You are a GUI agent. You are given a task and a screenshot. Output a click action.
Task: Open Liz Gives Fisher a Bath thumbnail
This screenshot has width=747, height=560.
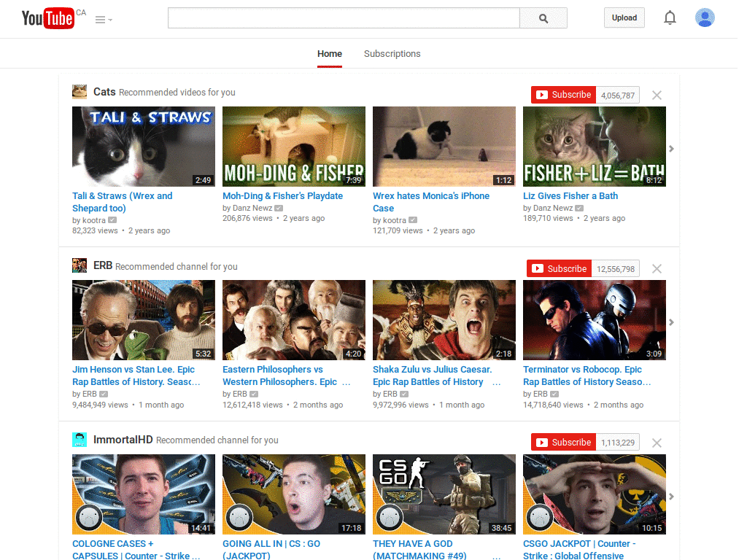tap(595, 147)
